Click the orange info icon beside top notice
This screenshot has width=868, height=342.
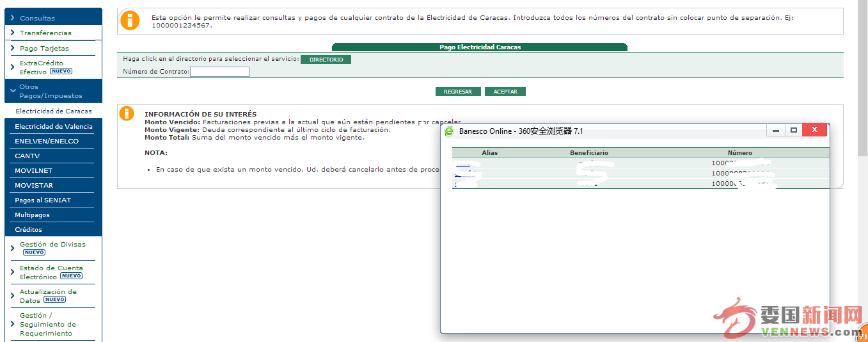pos(130,20)
